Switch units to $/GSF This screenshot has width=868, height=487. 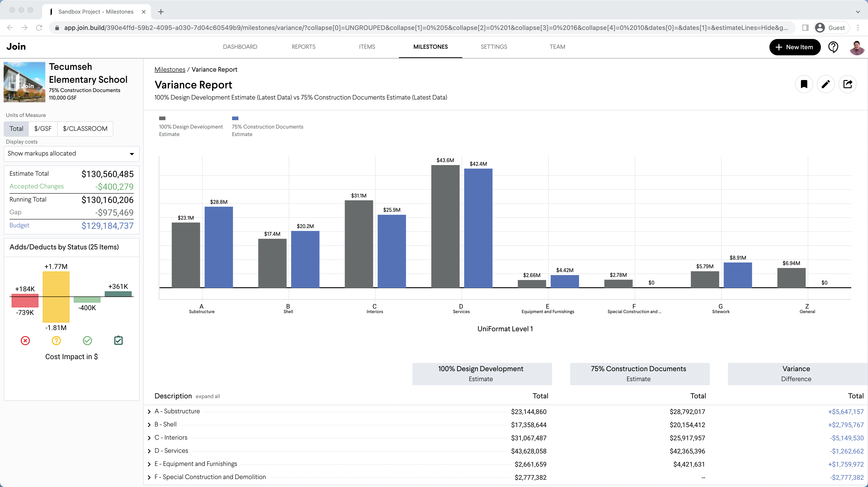[x=43, y=129]
